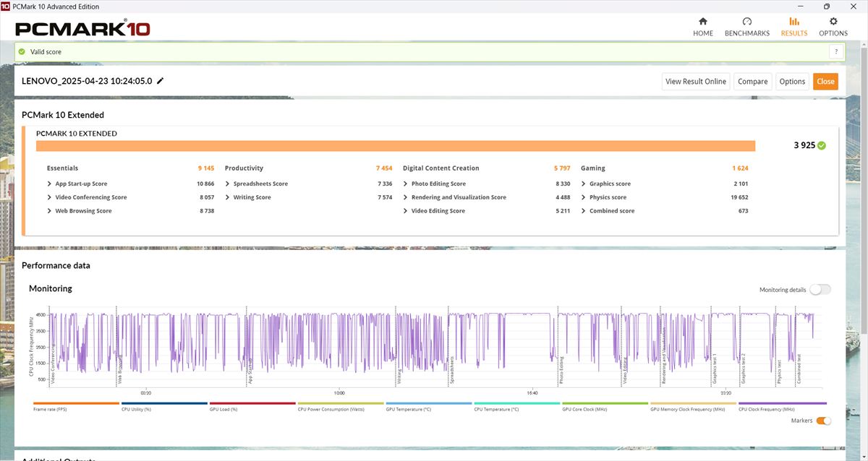Toggle the CPU Temperature legend series
The width and height of the screenshot is (868, 461).
tap(517, 406)
